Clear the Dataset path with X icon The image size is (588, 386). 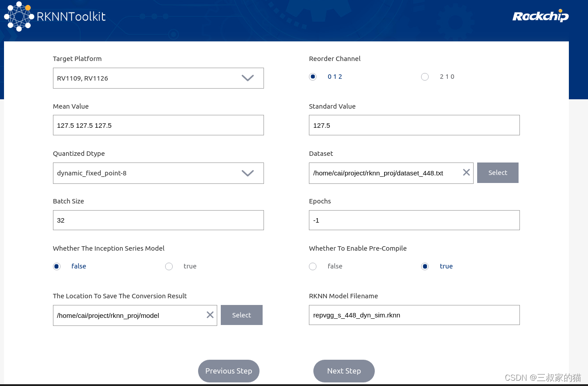[466, 172]
